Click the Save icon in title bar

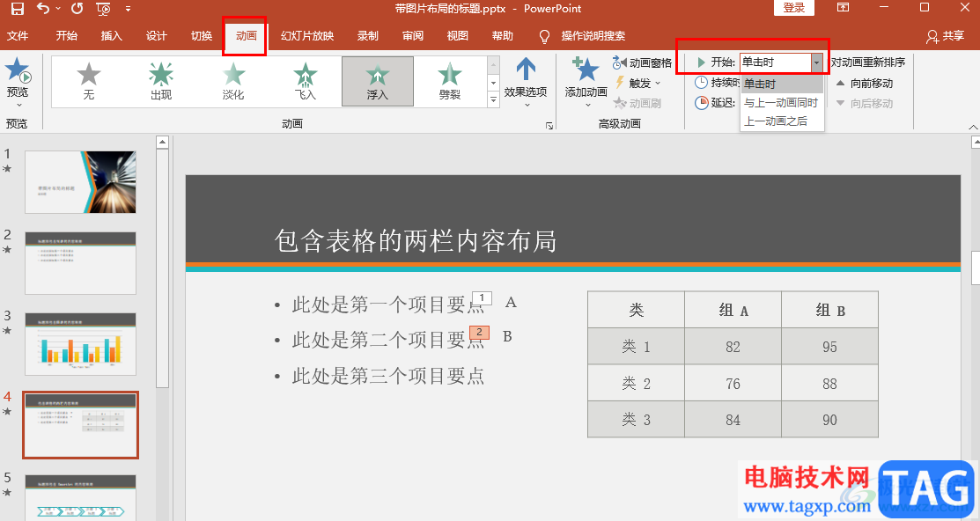pyautogui.click(x=17, y=9)
